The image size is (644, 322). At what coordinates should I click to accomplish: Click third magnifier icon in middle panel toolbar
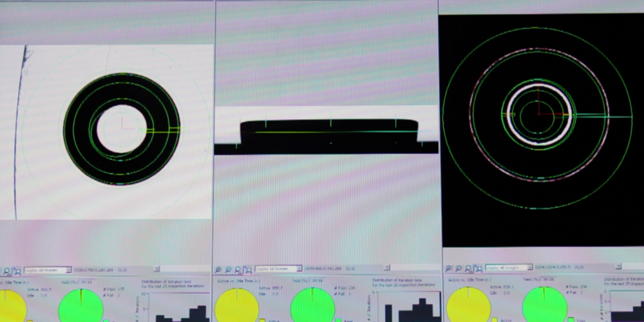click(x=238, y=269)
